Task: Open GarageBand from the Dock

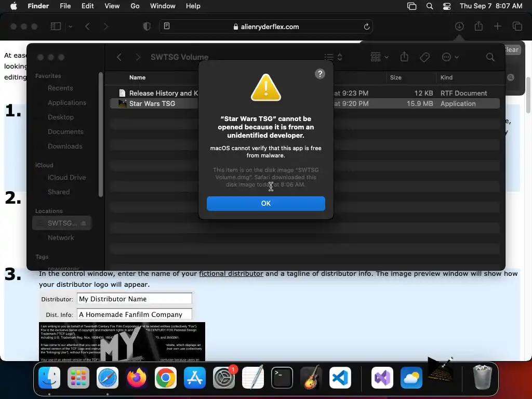Action: (x=311, y=378)
